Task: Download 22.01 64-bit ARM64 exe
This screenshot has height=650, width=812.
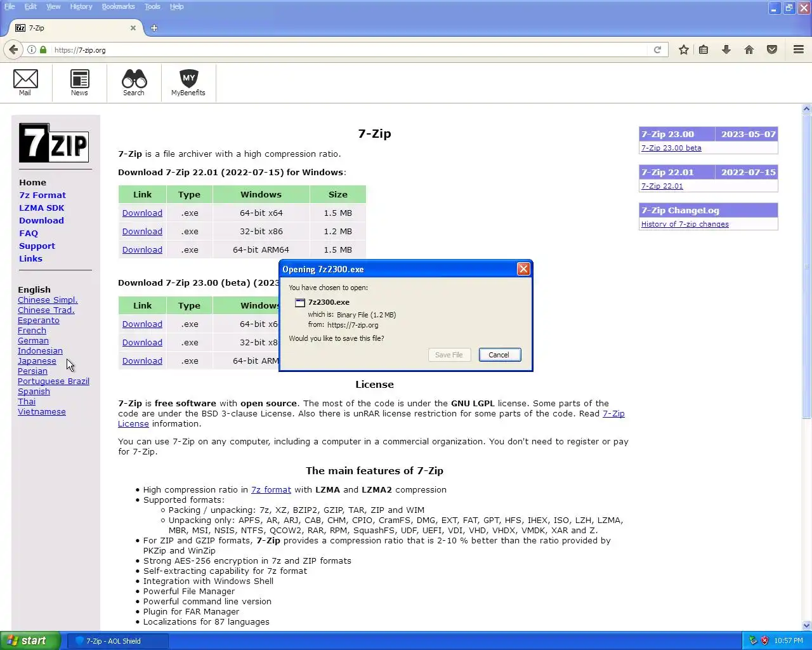Action: click(x=142, y=250)
